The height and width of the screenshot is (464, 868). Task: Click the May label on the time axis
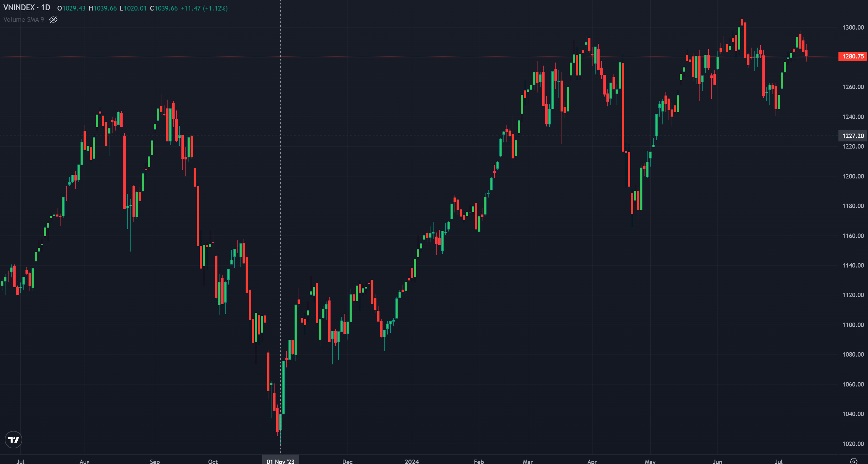(x=650, y=461)
